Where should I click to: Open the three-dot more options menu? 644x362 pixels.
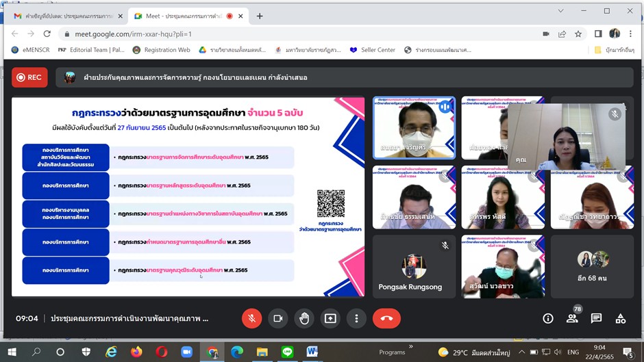356,318
